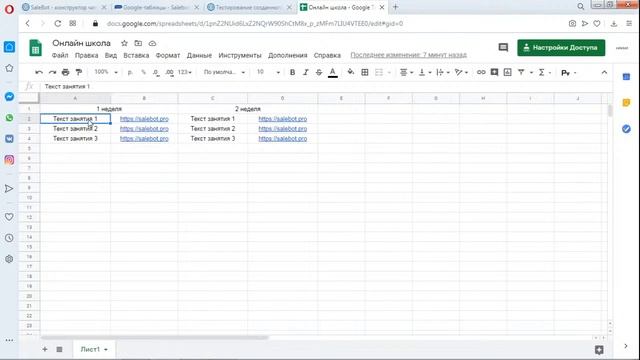Open the Справка menu
This screenshot has width=640, height=360.
tap(327, 55)
